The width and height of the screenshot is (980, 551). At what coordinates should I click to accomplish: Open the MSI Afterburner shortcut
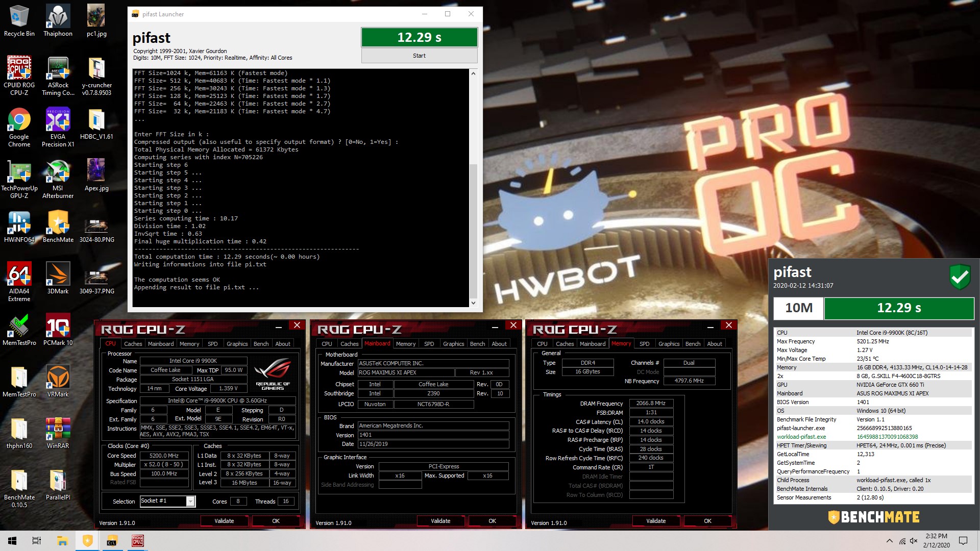click(58, 179)
